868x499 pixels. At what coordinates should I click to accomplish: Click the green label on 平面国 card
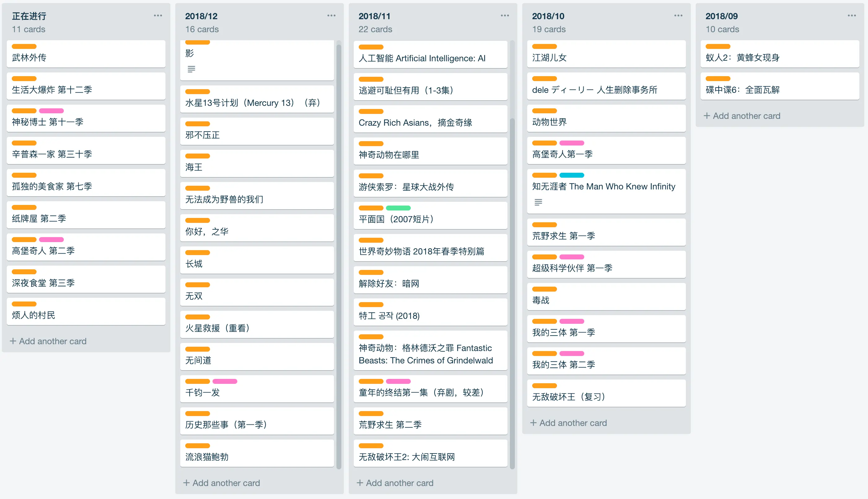click(x=398, y=208)
